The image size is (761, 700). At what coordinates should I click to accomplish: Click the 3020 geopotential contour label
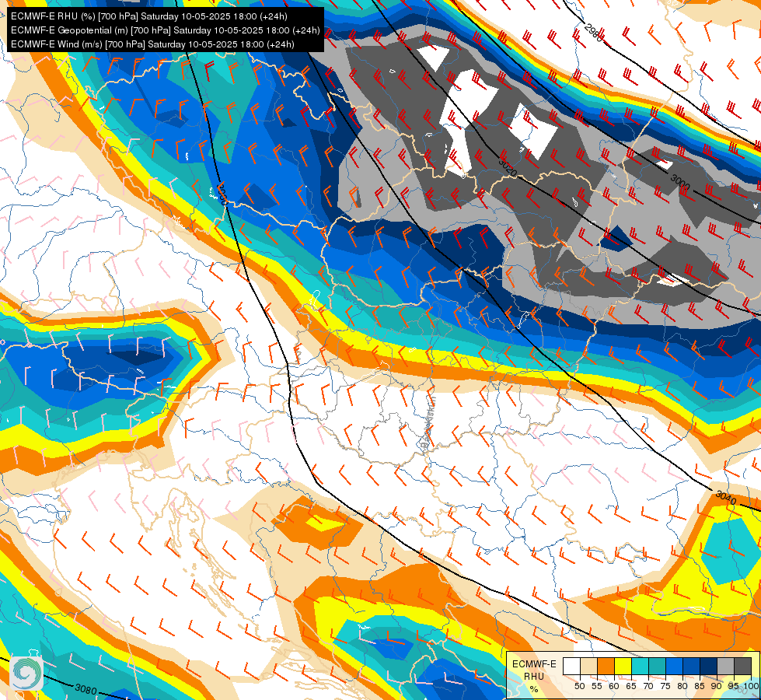[x=507, y=166]
